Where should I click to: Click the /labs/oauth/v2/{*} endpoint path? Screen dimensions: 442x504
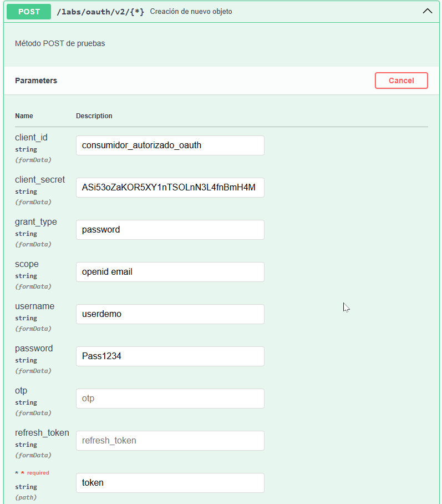tap(100, 12)
